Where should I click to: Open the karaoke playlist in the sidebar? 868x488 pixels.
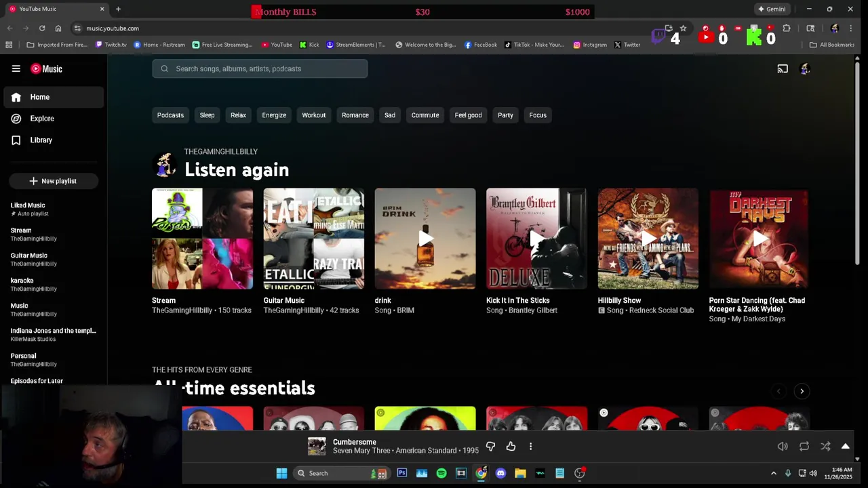53,284
